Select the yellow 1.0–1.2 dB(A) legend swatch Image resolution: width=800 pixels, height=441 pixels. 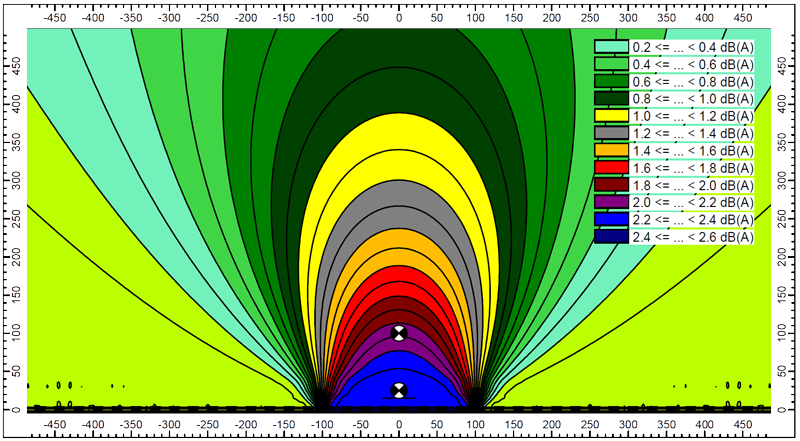pyautogui.click(x=610, y=115)
